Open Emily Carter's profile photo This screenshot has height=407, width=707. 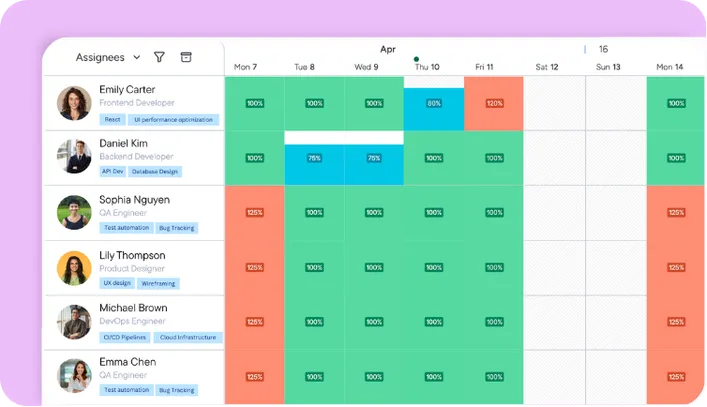[x=74, y=103]
